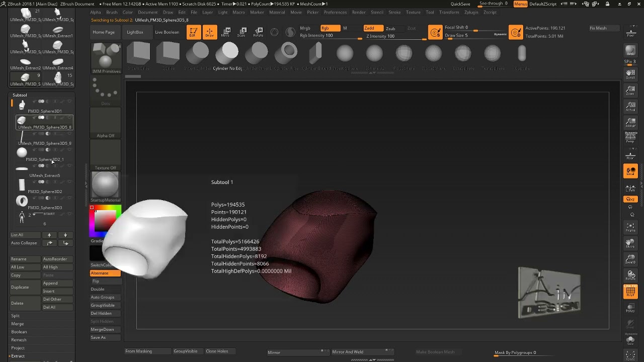The height and width of the screenshot is (362, 644).
Task: Open the Preferences menu
Action: coord(335,12)
